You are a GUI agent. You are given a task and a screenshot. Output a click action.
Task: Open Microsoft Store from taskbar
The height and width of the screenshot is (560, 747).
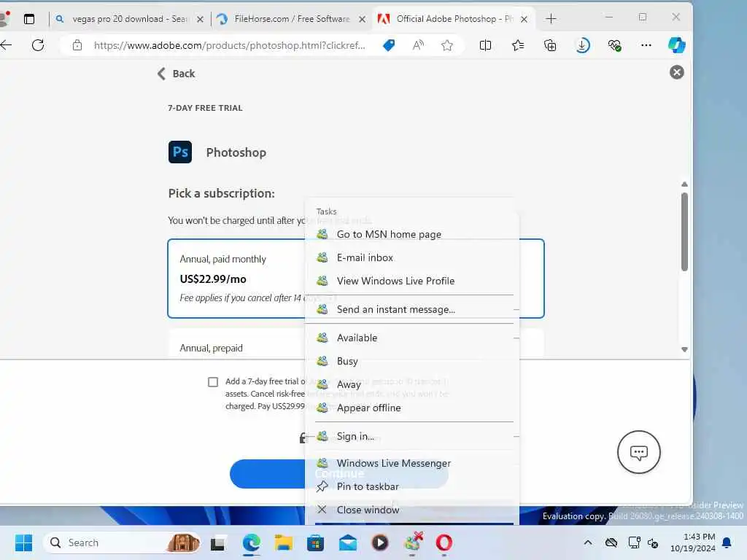coord(315,542)
